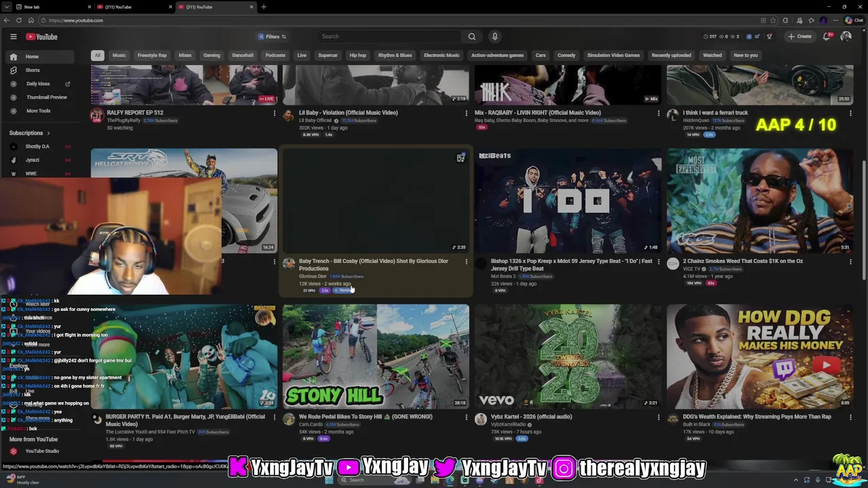Select the All filter chip

98,56
